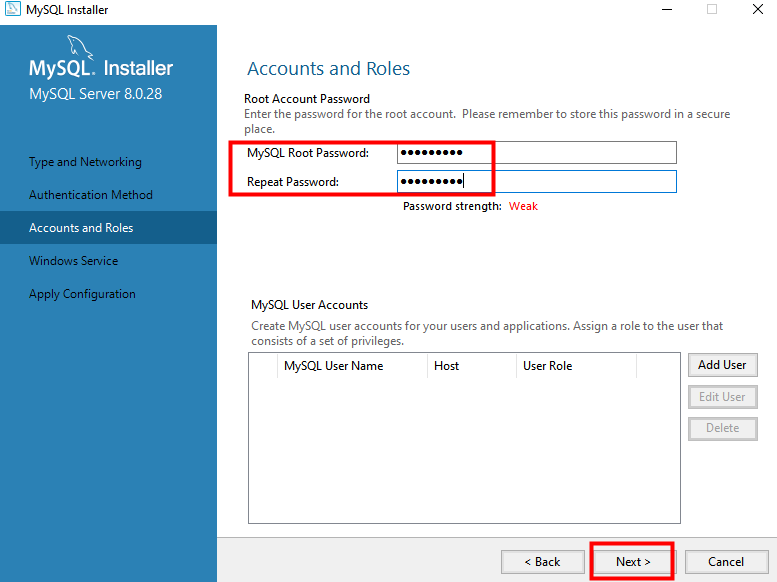Add a new MySQL user account
Viewport: 777px width, 582px height.
tap(722, 365)
